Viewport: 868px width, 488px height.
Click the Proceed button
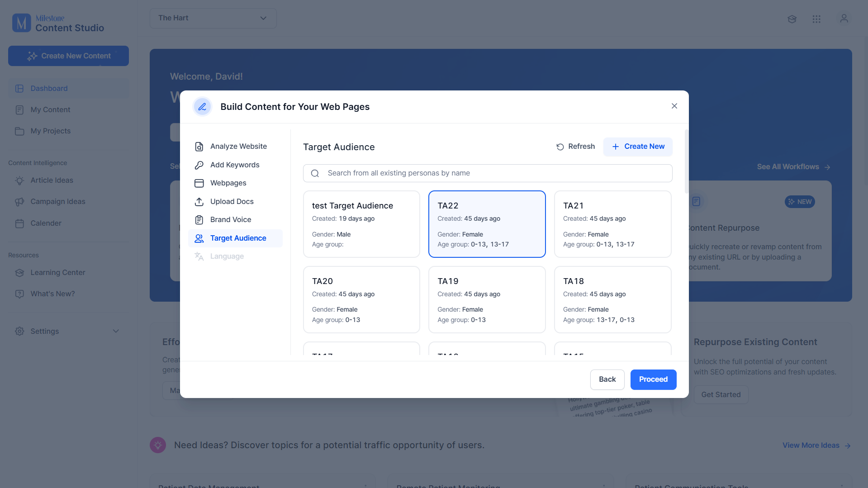pyautogui.click(x=653, y=379)
